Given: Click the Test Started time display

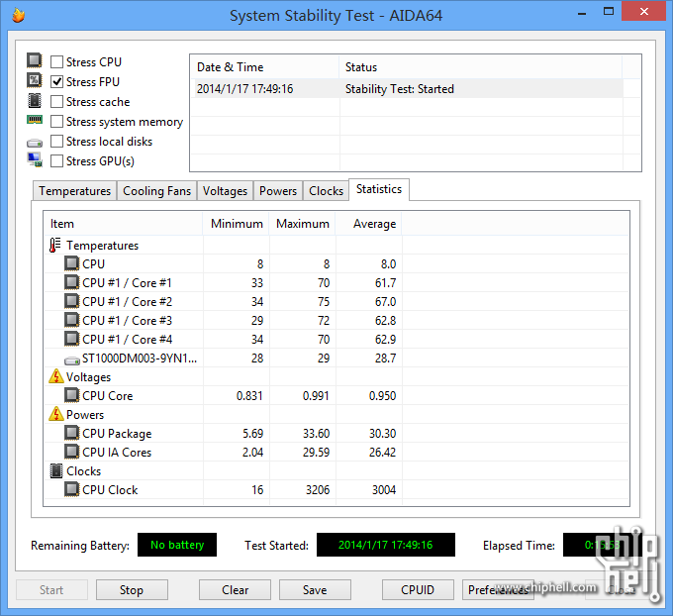Looking at the screenshot, I should coord(386,545).
